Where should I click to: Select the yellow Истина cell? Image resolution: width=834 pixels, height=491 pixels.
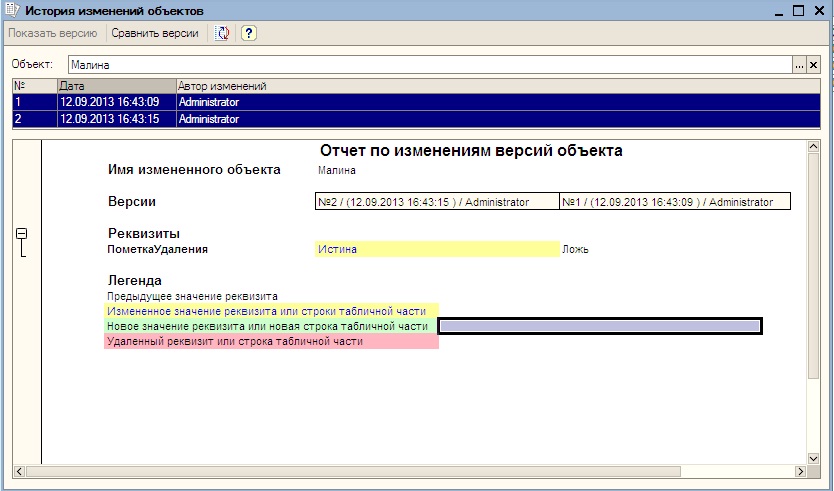click(x=436, y=249)
